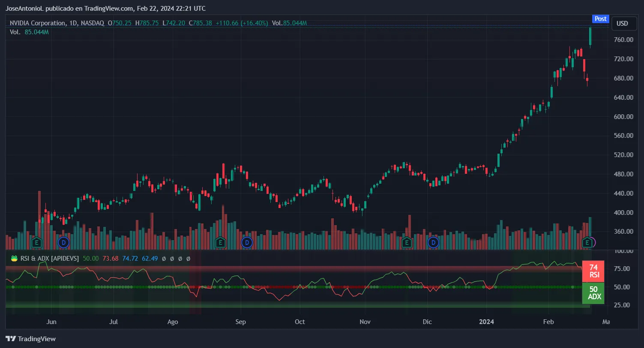Click the Sep label on time axis
644x348 pixels.
[x=240, y=321]
